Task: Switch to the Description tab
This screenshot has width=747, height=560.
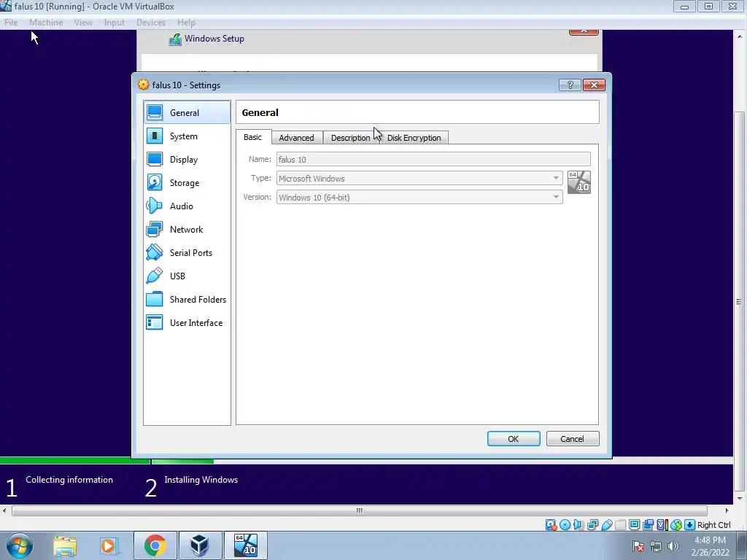Action: point(351,138)
